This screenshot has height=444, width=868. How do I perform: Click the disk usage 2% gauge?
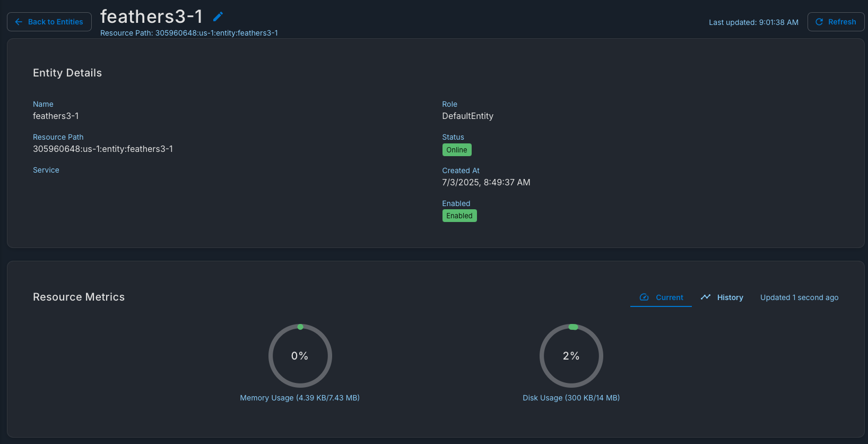pos(571,356)
